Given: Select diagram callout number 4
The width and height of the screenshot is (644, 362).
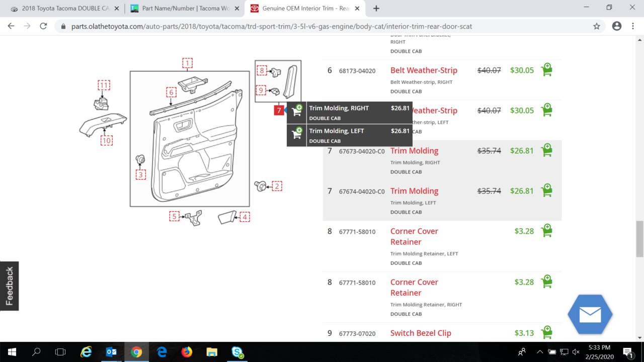Looking at the screenshot, I should pos(245,217).
